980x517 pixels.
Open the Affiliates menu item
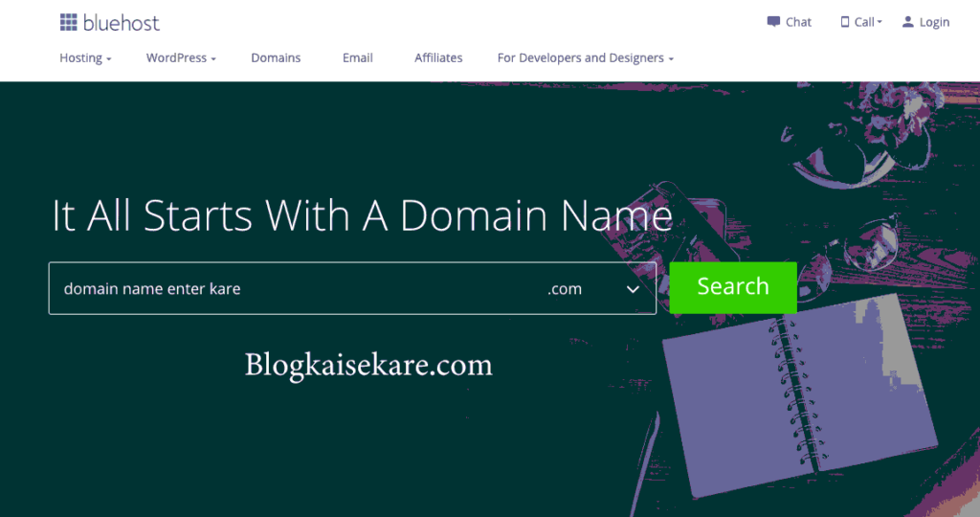coord(438,58)
